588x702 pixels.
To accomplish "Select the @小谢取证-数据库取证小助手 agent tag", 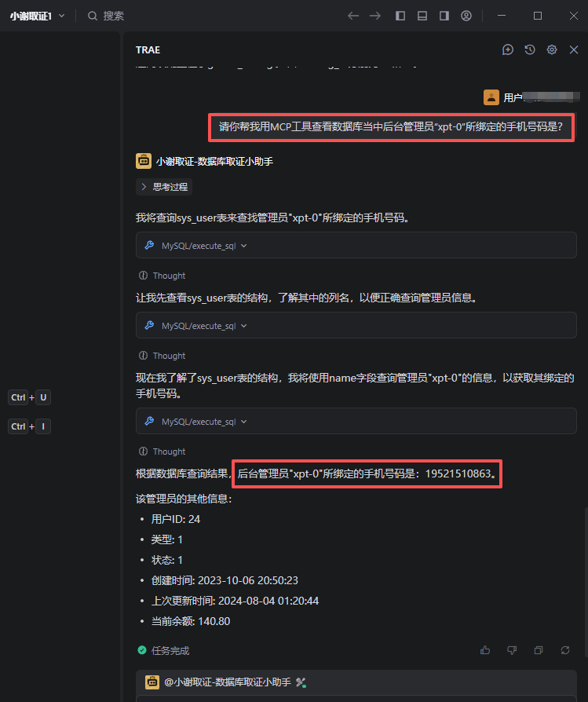I will coord(226,682).
